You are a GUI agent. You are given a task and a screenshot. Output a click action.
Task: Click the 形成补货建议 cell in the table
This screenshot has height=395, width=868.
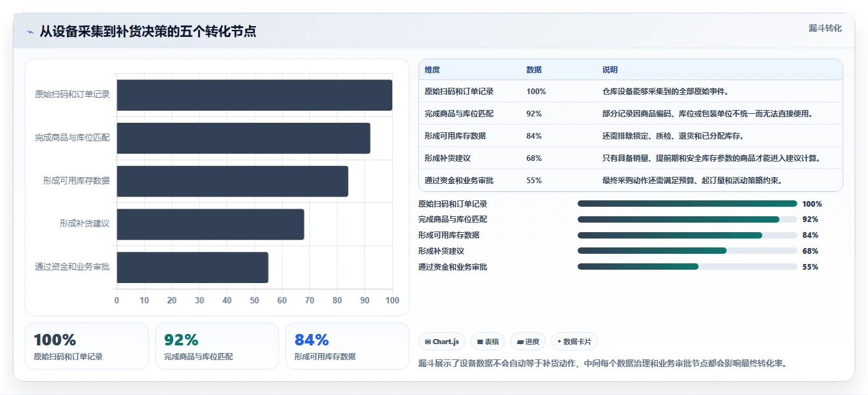tap(448, 158)
